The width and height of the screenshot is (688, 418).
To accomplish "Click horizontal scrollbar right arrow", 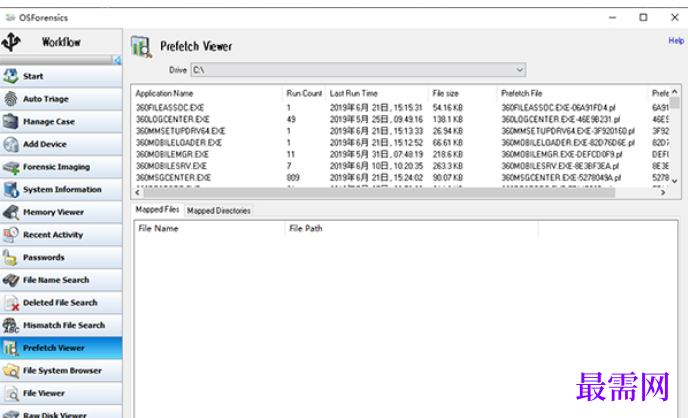I will [x=663, y=193].
